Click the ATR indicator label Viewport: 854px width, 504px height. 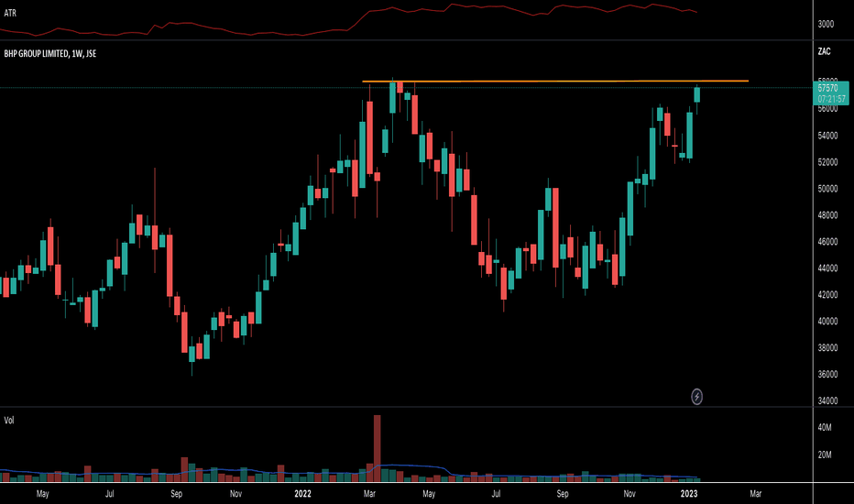click(x=10, y=13)
